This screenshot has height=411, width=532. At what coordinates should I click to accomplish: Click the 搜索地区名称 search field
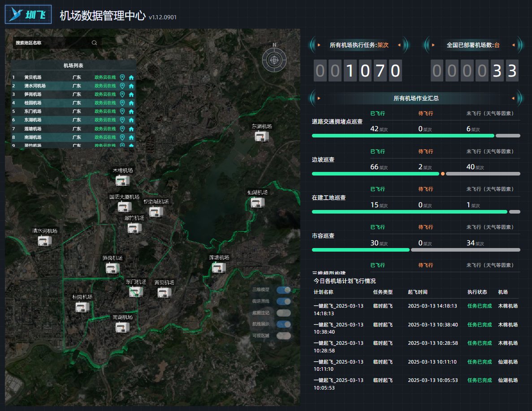(52, 43)
